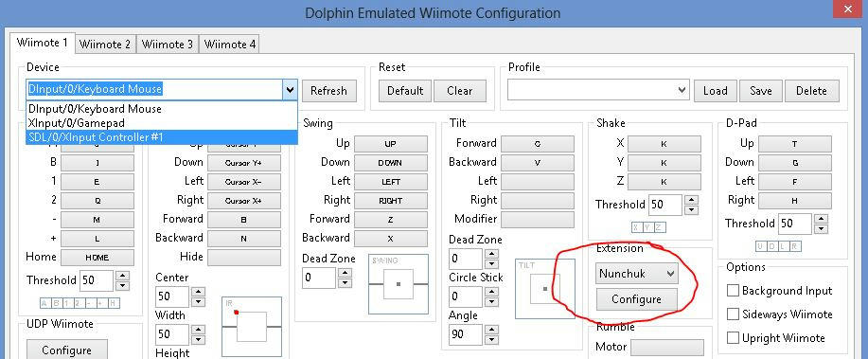868x359 pixels.
Task: Enable the Background Input checkbox
Action: pos(733,290)
